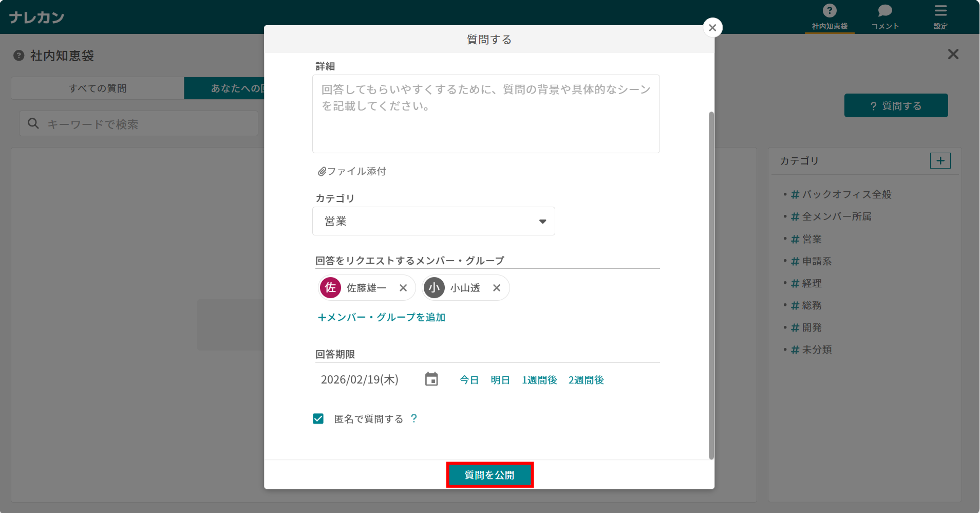The width and height of the screenshot is (980, 513).
Task: Open the calendar picker for 回答期限
Action: (x=430, y=379)
